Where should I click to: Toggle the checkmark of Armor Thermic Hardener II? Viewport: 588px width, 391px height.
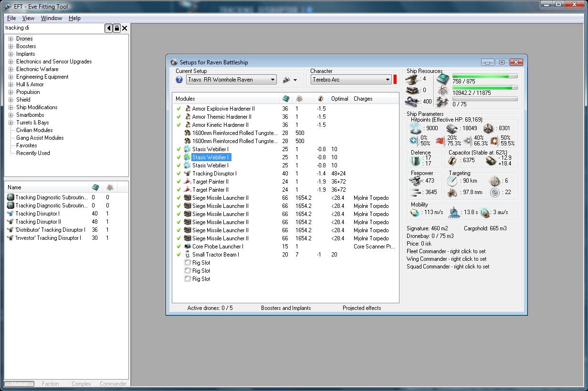pyautogui.click(x=179, y=117)
